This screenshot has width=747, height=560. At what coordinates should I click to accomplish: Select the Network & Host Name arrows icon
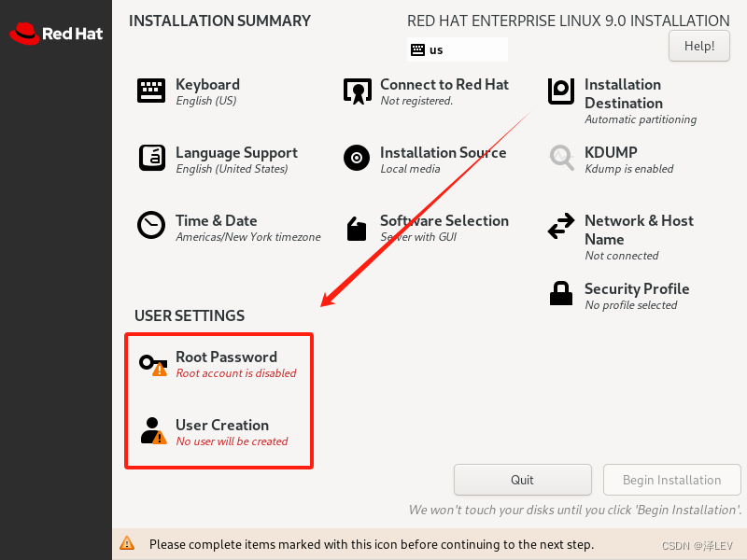click(x=560, y=226)
